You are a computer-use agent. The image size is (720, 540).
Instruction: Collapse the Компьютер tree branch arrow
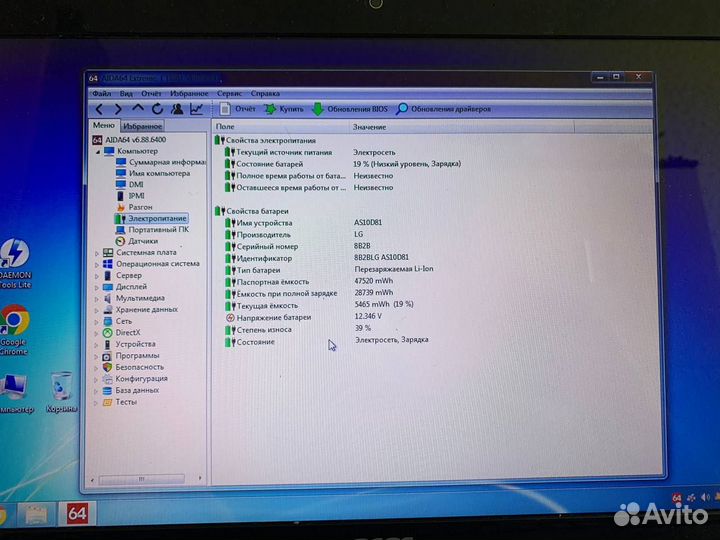[98, 152]
